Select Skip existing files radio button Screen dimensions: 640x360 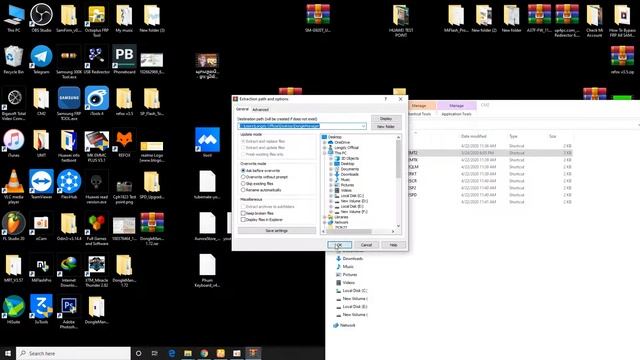pos(243,184)
